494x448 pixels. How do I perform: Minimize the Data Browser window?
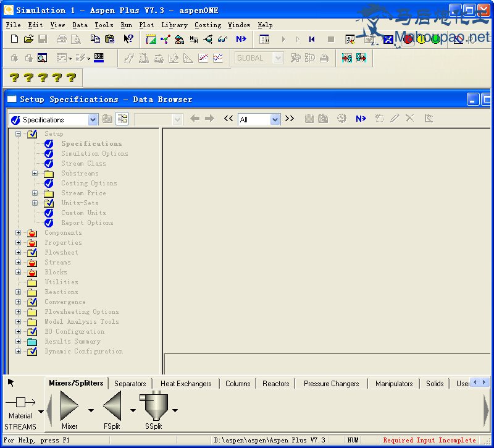(472, 99)
